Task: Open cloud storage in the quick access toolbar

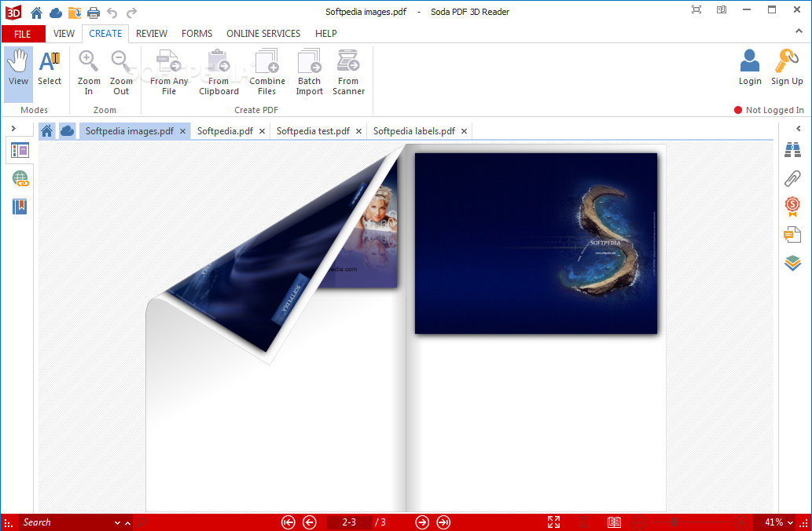Action: click(x=55, y=13)
